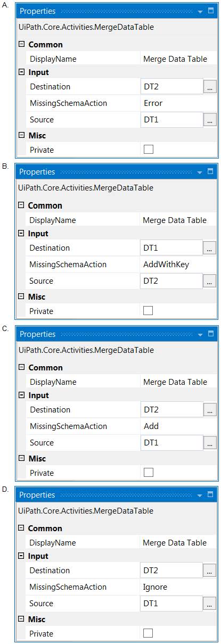Screen dimensions: 221x644
Task: Open ellipsis editor for Destination in panel D
Action: [209, 571]
